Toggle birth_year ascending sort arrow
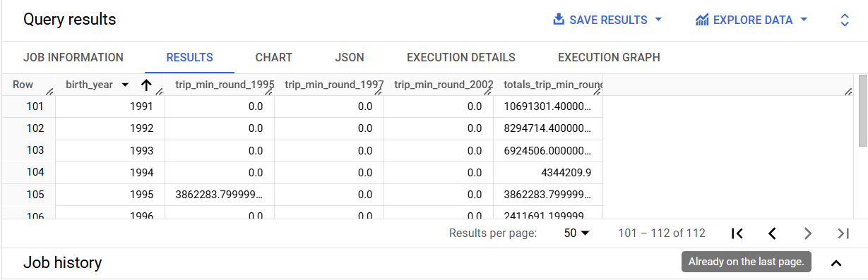868x280 pixels. (146, 85)
